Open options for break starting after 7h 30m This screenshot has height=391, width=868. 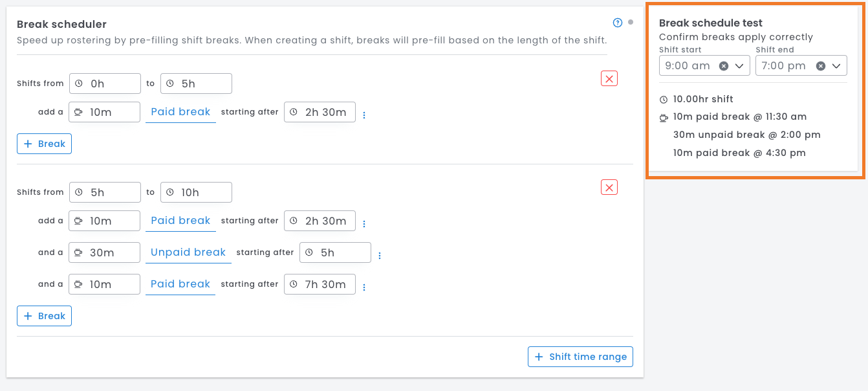(364, 287)
